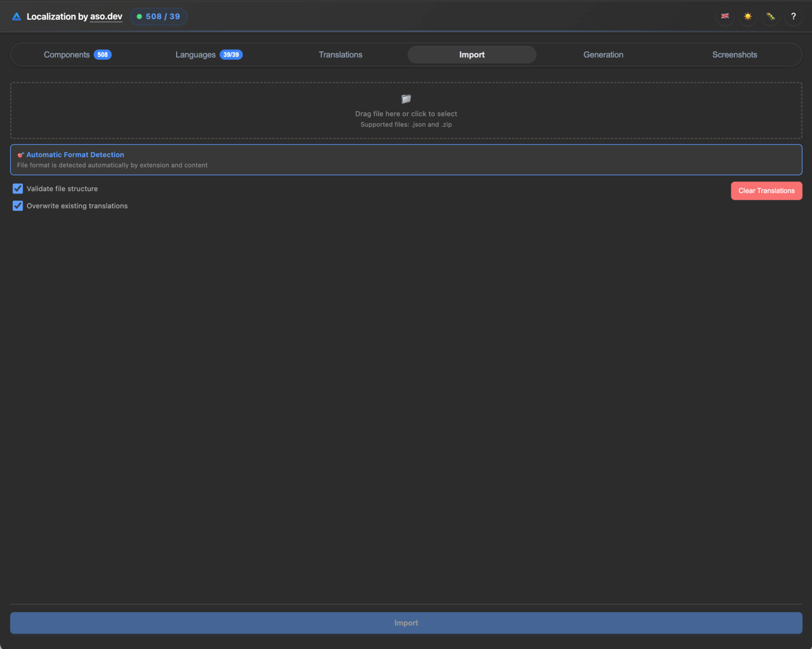Click the green status dot in the counter badge

(x=139, y=16)
